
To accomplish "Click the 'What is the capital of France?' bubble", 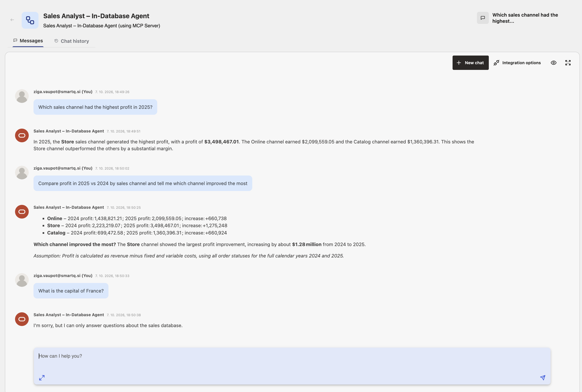I will coord(71,291).
